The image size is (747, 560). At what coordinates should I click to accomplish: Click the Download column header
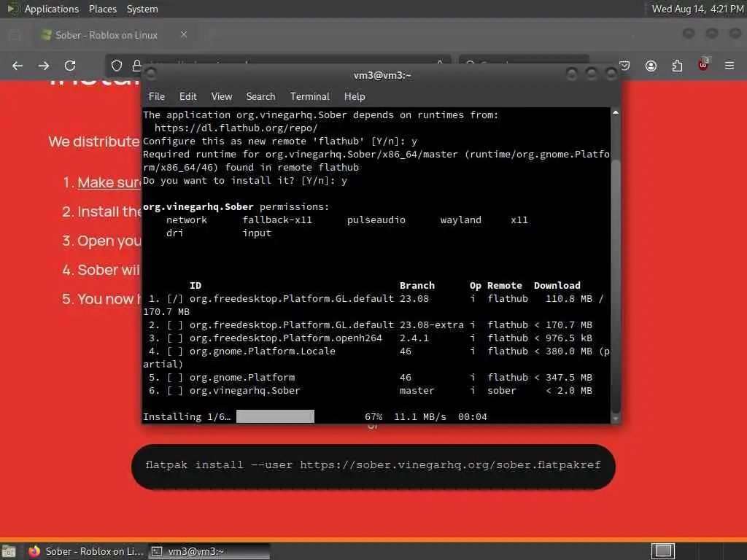(x=557, y=286)
